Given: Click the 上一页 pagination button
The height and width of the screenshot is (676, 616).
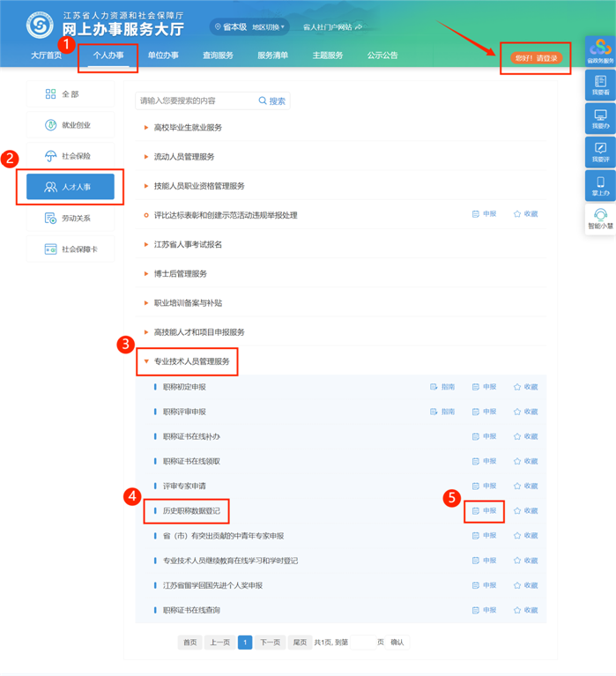Looking at the screenshot, I should click(x=219, y=643).
